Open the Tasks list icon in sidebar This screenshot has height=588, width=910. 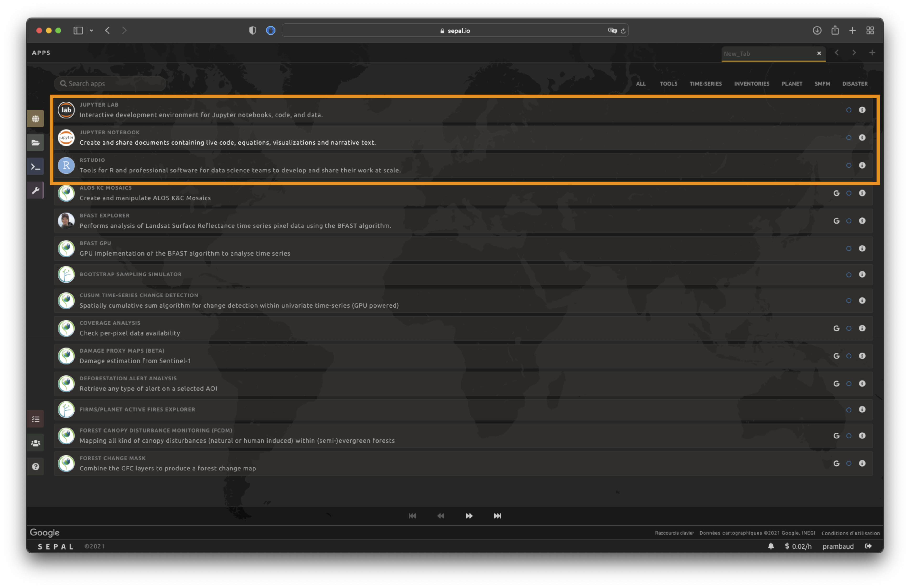click(36, 419)
